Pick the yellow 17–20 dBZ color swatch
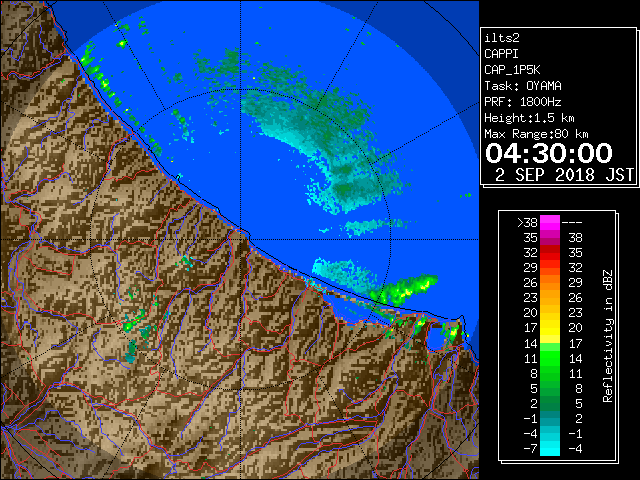This screenshot has width=640, height=480. [550, 328]
